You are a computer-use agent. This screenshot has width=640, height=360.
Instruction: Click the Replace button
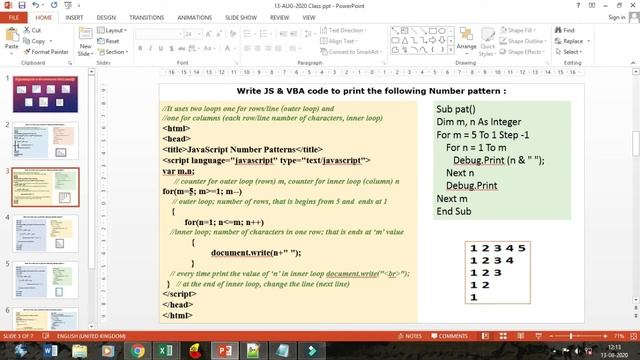572,41
